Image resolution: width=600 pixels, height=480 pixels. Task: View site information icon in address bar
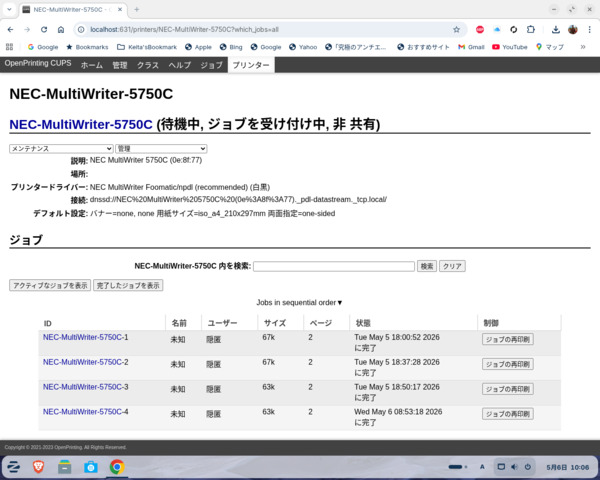tap(81, 29)
